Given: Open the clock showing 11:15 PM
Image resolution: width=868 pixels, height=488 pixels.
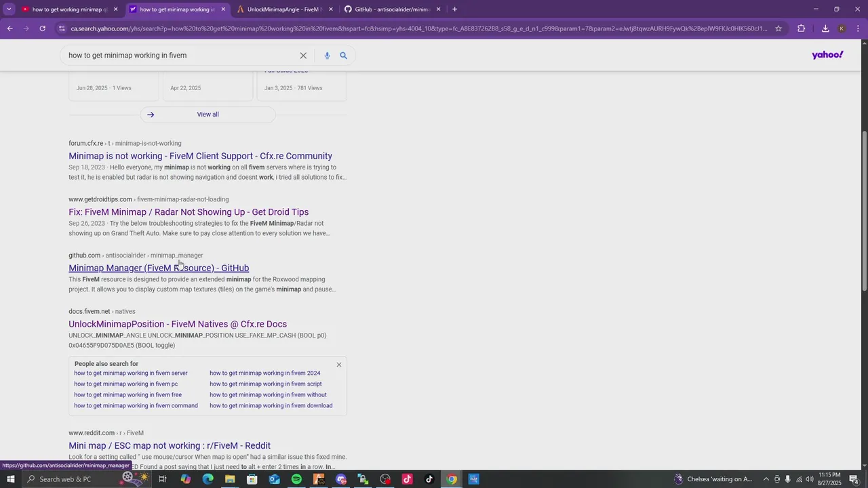Looking at the screenshot, I should pos(828,479).
